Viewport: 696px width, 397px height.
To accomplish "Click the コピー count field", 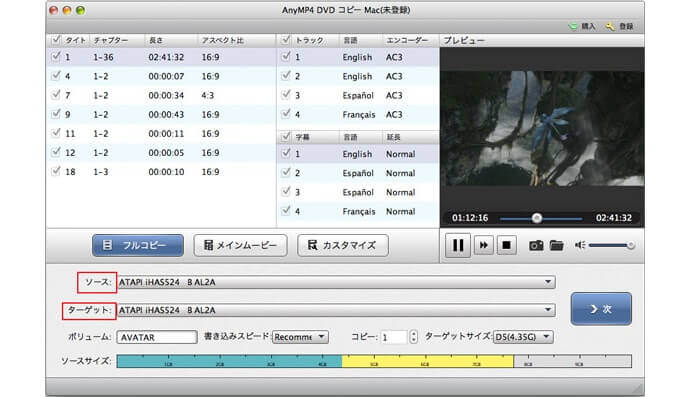I will point(394,337).
